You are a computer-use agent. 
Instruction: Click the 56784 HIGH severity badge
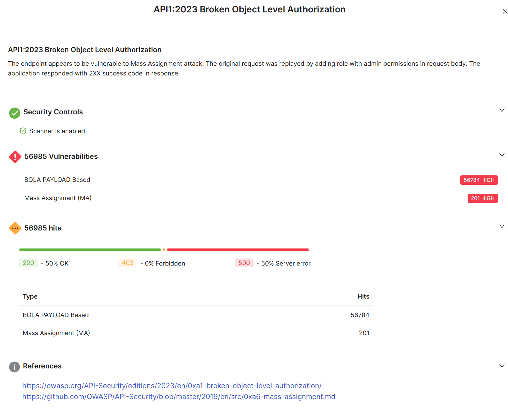tap(479, 180)
